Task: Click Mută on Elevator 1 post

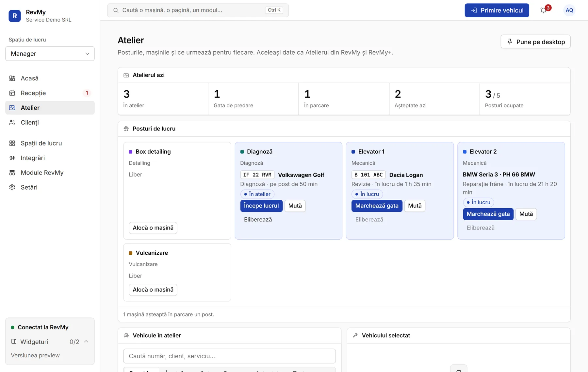Action: point(415,206)
